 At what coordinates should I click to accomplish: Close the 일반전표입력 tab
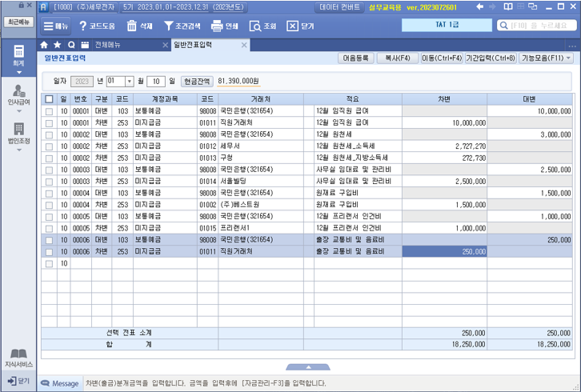pyautogui.click(x=244, y=46)
